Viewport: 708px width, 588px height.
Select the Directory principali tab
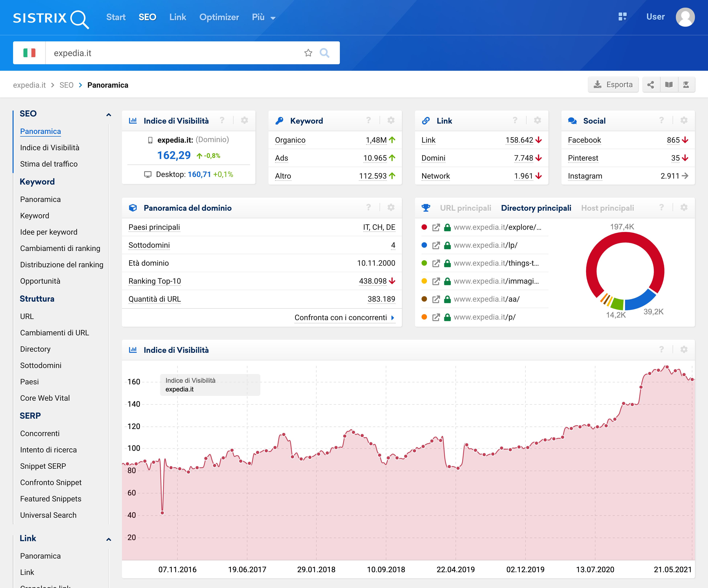pos(536,208)
